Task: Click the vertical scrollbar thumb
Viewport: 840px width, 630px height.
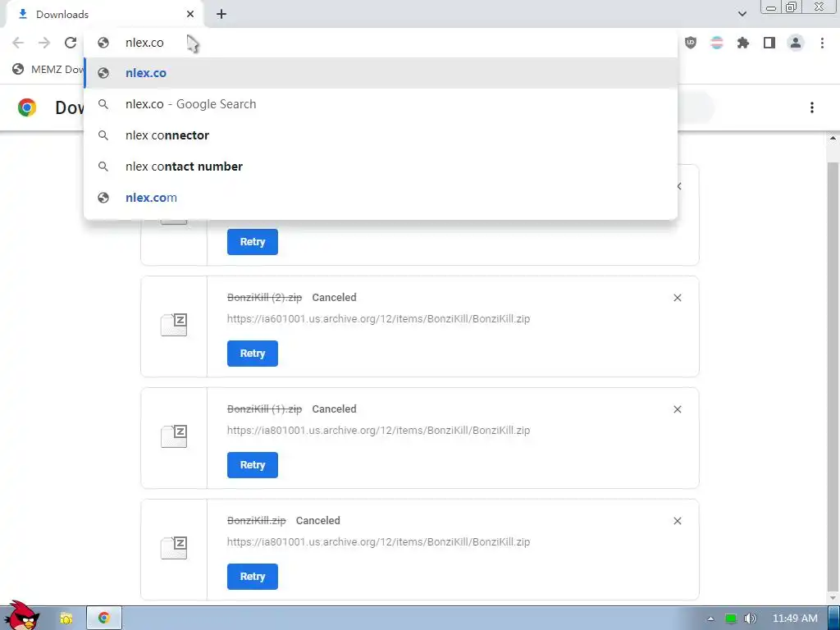Action: (x=833, y=375)
